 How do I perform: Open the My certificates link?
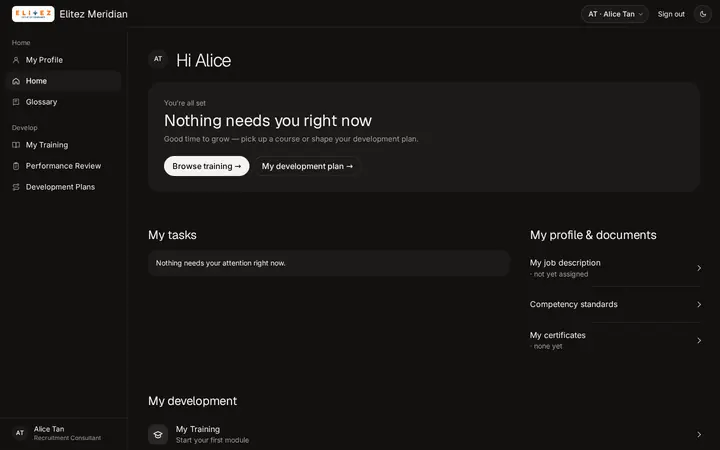point(615,341)
